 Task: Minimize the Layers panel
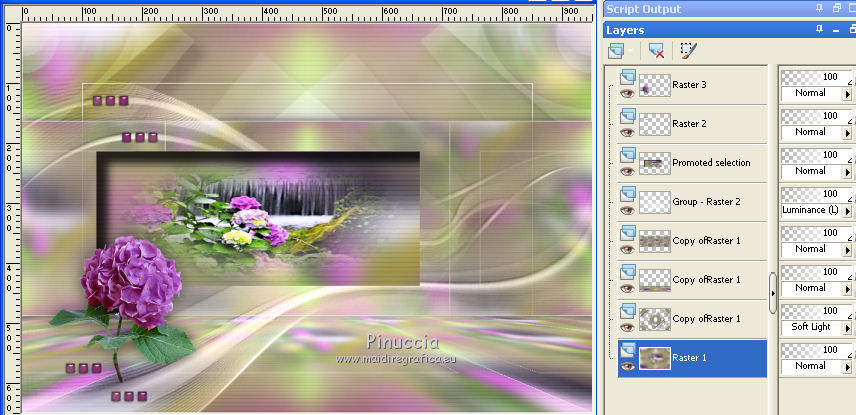click(x=836, y=30)
